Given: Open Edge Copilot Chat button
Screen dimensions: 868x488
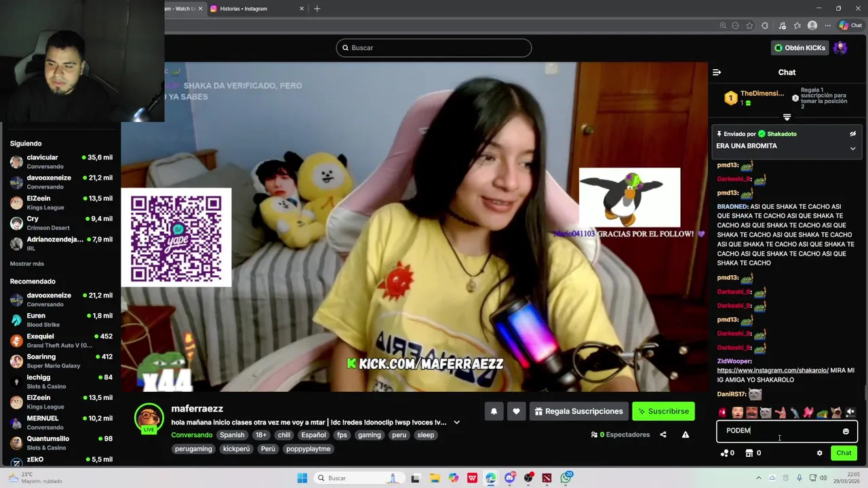Looking at the screenshot, I should [x=850, y=26].
